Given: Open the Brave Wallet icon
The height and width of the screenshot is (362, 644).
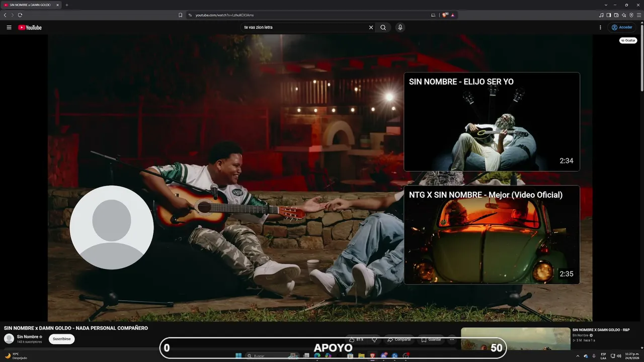Looking at the screenshot, I should [x=616, y=15].
